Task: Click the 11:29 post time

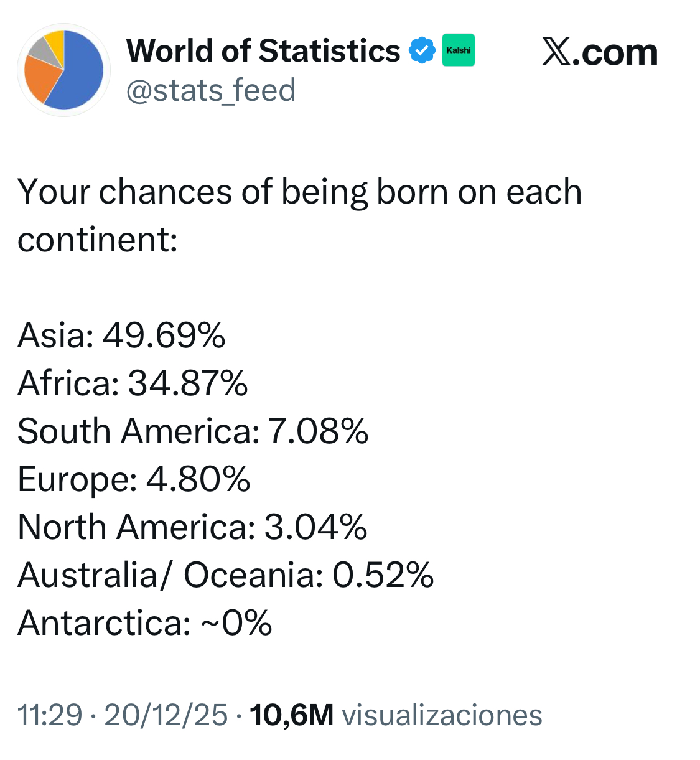Action: 50,715
